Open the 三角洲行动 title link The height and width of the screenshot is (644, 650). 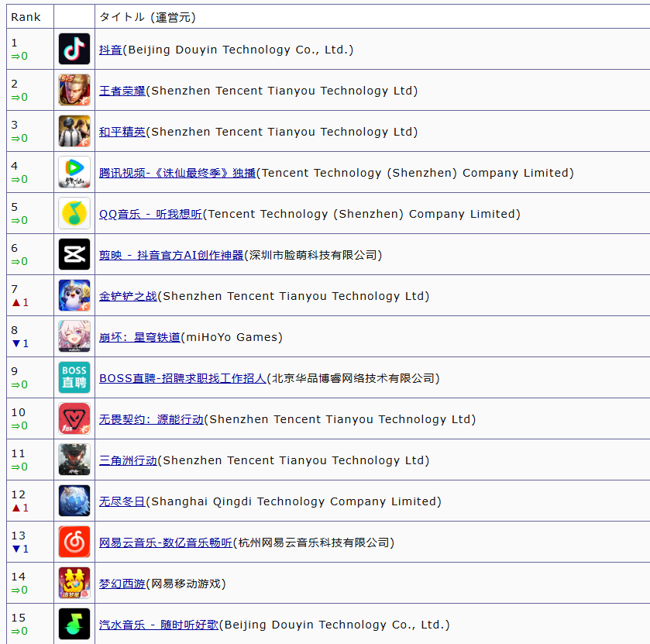pos(128,460)
